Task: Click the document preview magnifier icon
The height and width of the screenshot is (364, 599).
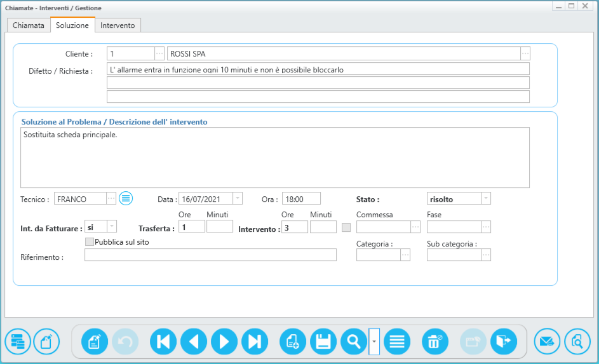Action: click(577, 342)
